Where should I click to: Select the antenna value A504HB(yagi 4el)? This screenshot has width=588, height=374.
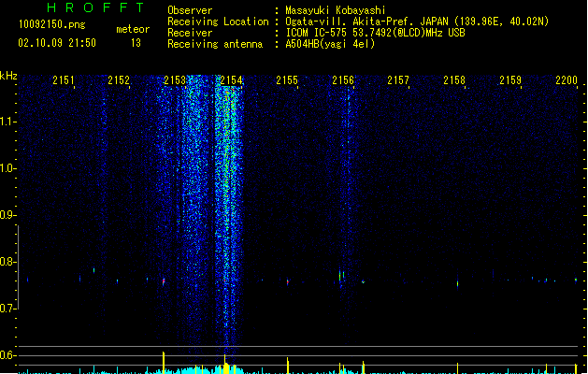click(330, 44)
